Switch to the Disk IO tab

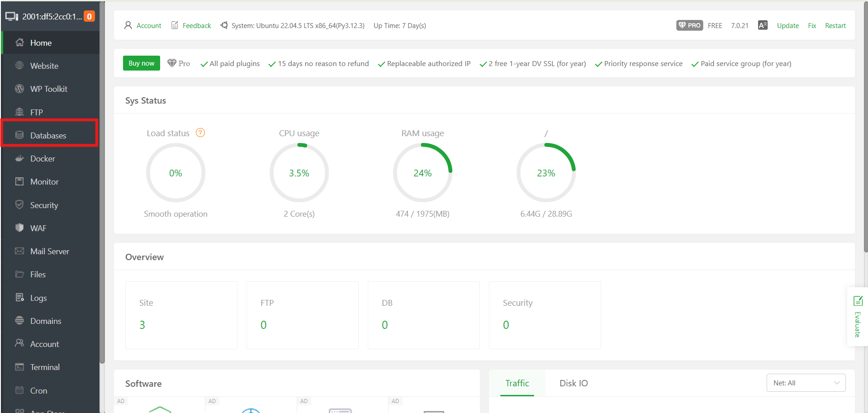[574, 383]
